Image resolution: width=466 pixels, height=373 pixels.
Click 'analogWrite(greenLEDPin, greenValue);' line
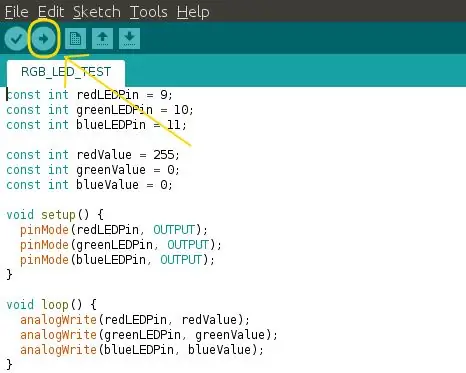(149, 335)
